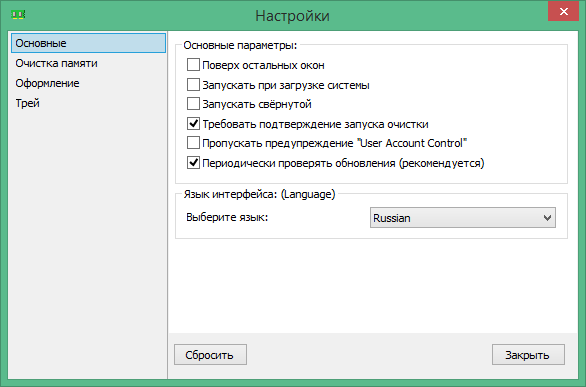Close the Настройки window
586x387 pixels.
click(564, 11)
